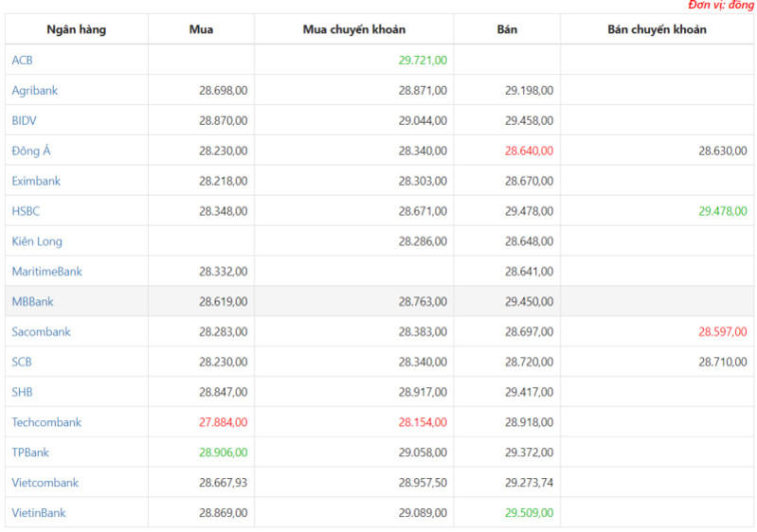Screen dimensions: 757x532
Task: Select the MBBank link
Action: pyautogui.click(x=32, y=301)
